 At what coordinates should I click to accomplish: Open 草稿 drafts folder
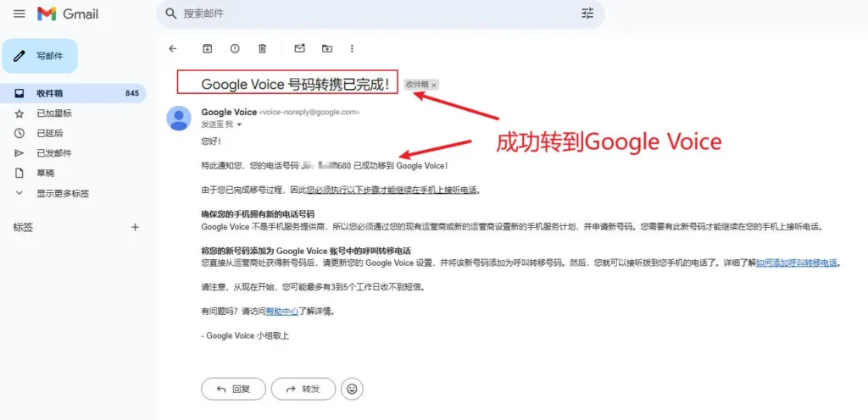coord(46,173)
